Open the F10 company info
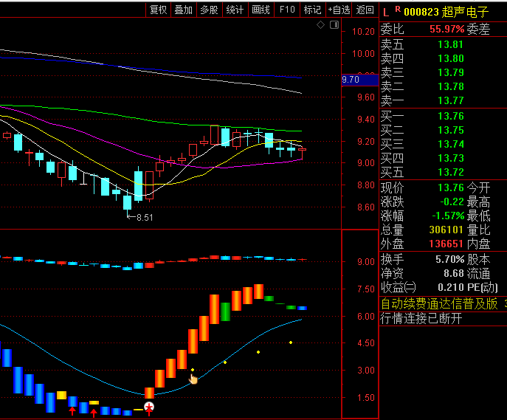Image resolution: width=507 pixels, height=420 pixels. (287, 10)
